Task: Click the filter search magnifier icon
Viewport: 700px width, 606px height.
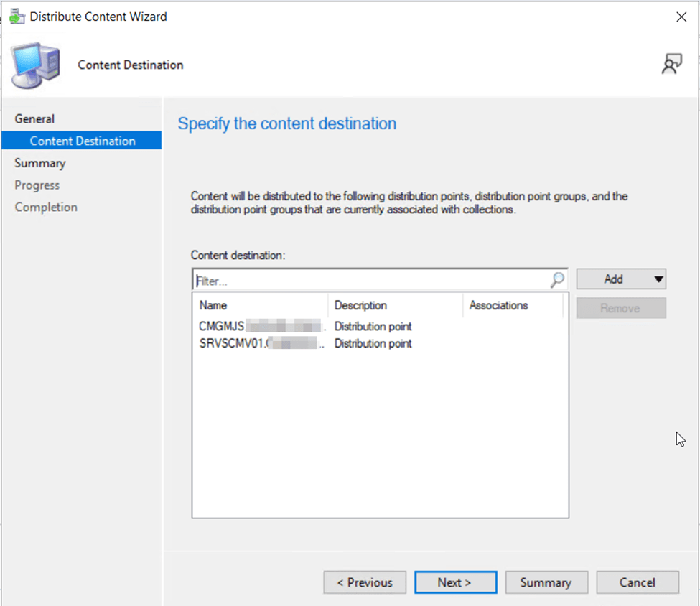Action: [x=557, y=281]
